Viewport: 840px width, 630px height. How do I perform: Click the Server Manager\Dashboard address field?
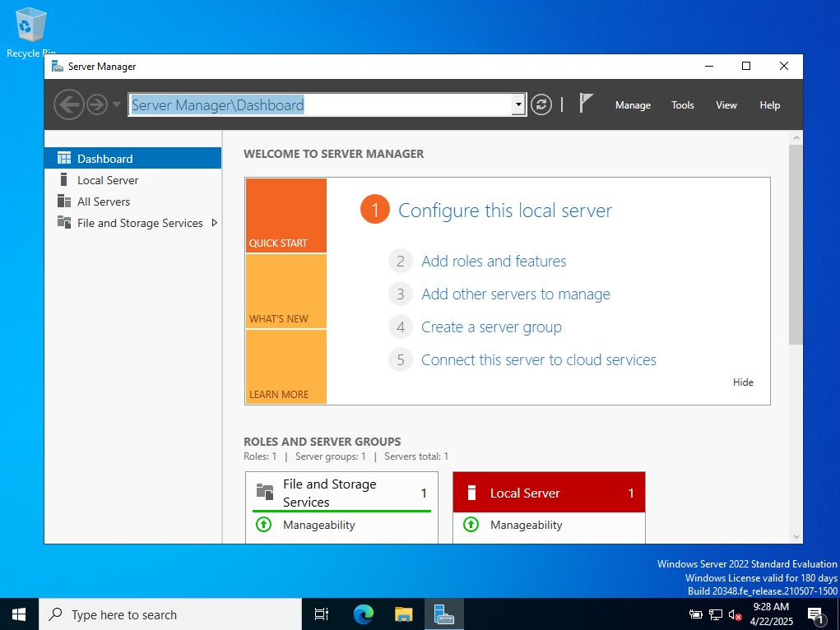320,104
